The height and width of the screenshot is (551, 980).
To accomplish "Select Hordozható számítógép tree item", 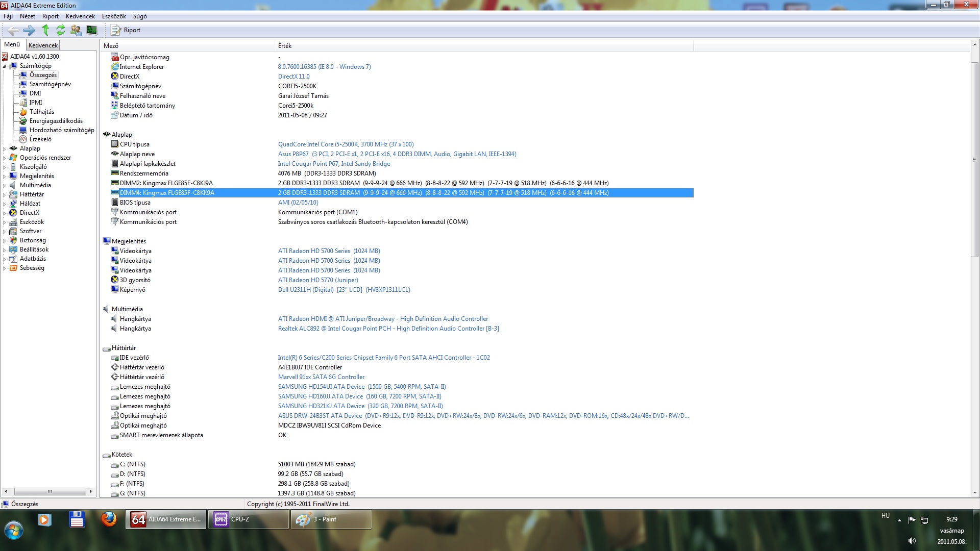I will (x=62, y=130).
